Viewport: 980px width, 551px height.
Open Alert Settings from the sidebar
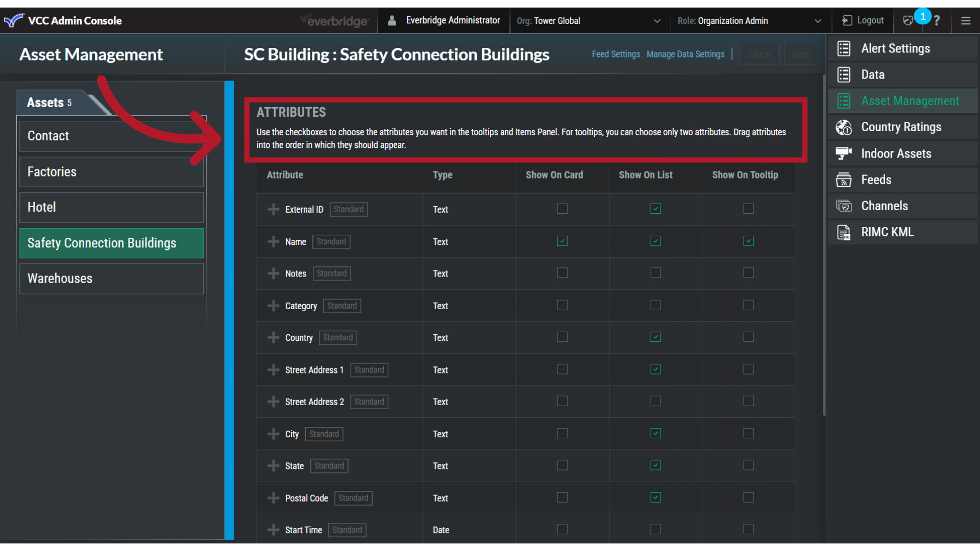tap(895, 48)
